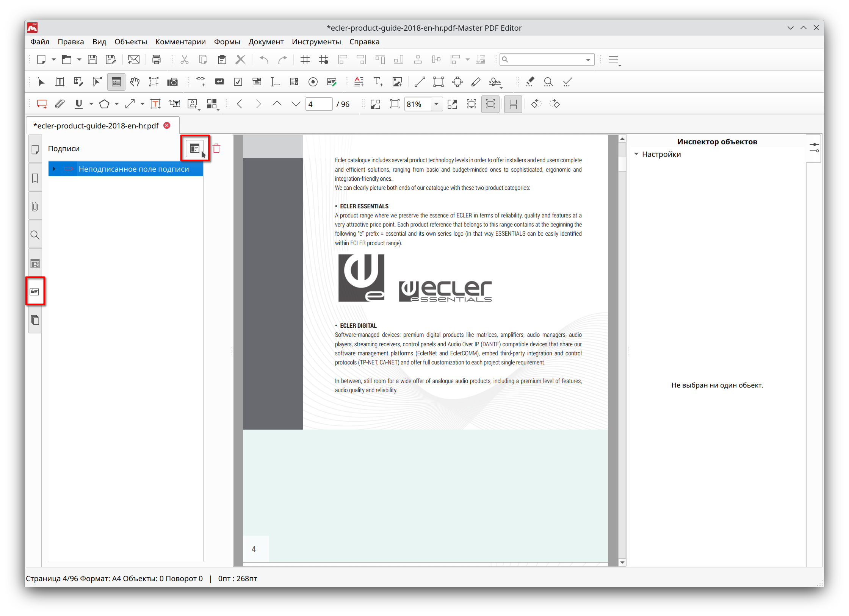849x616 pixels.
Task: Toggle the grid display icon
Action: (305, 59)
